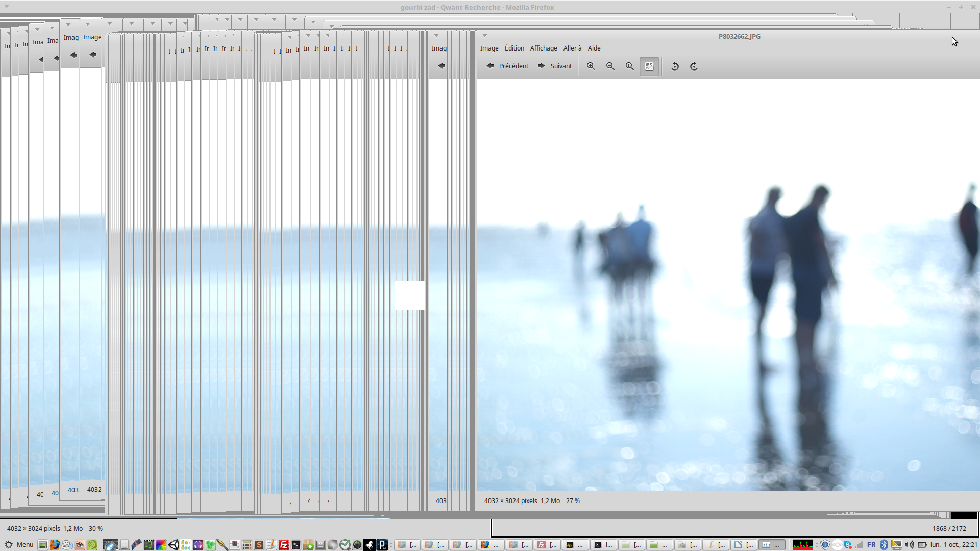Open window menu arrow of P8032662.JPG viewer
This screenshot has height=551, width=980.
[485, 36]
